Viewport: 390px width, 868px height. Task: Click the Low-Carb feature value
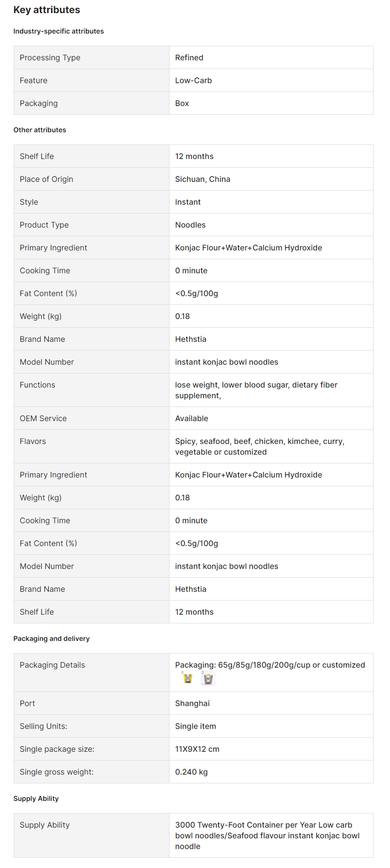194,80
